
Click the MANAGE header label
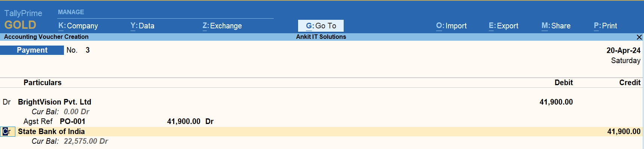(x=71, y=12)
